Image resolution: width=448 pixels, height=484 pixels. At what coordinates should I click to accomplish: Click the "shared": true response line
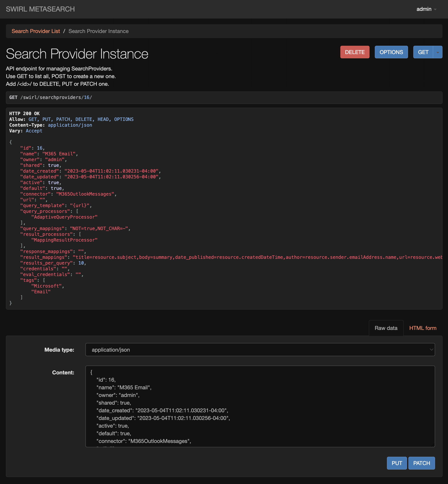pos(41,165)
